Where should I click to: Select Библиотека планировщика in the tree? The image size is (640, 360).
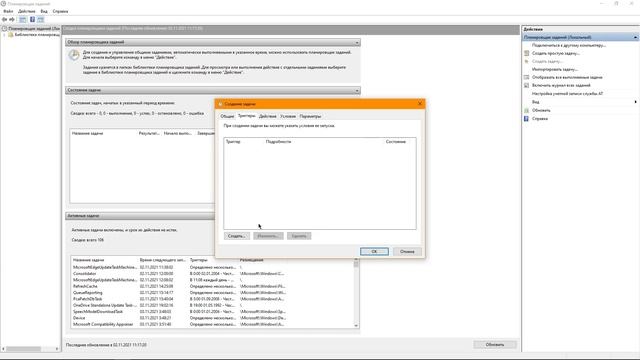point(37,35)
